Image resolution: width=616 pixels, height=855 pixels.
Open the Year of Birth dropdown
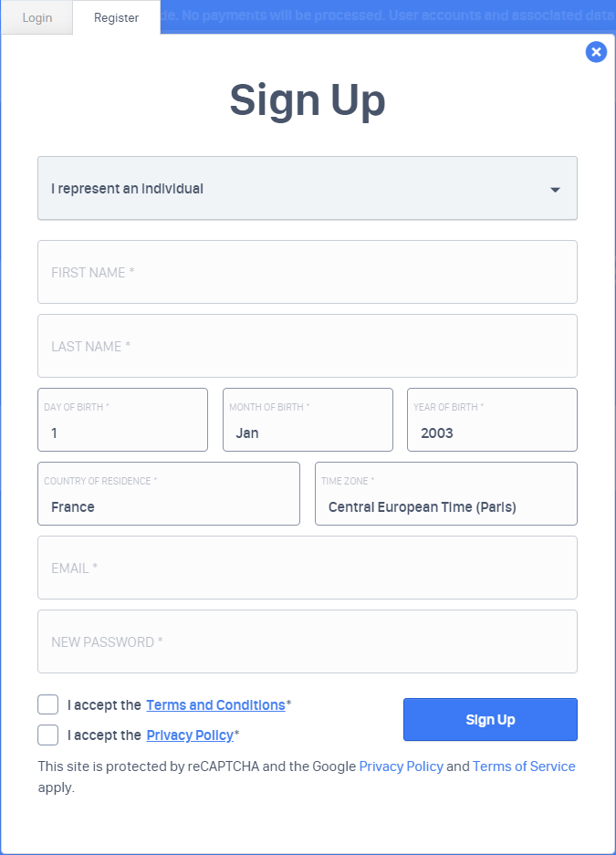[492, 421]
